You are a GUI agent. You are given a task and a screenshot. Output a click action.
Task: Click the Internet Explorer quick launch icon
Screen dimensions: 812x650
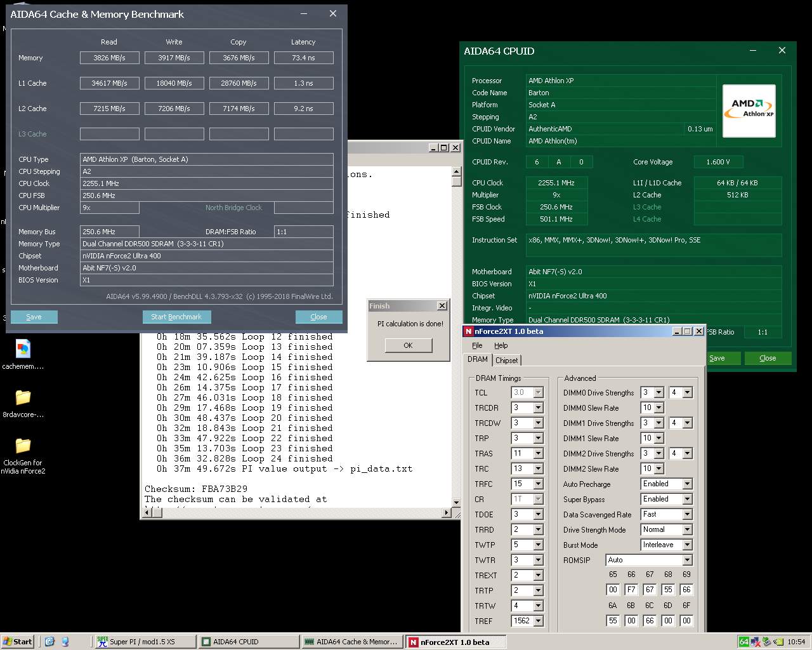pos(50,642)
